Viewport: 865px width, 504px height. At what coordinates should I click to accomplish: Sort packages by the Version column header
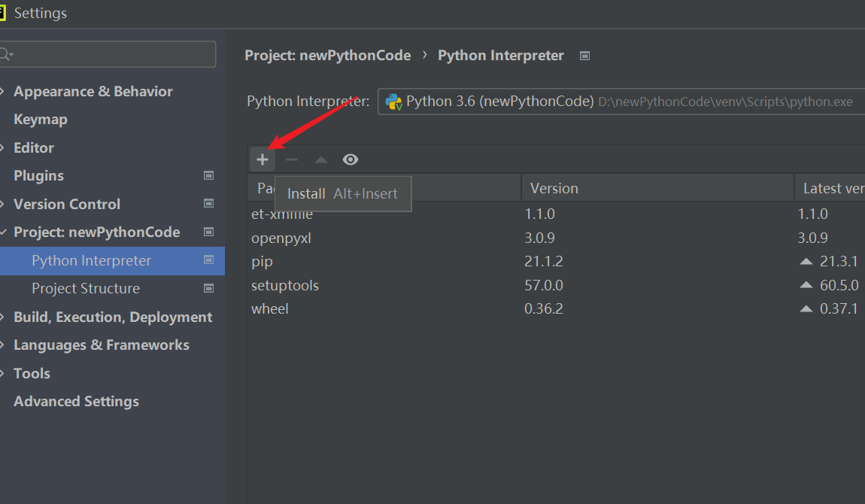coord(554,188)
